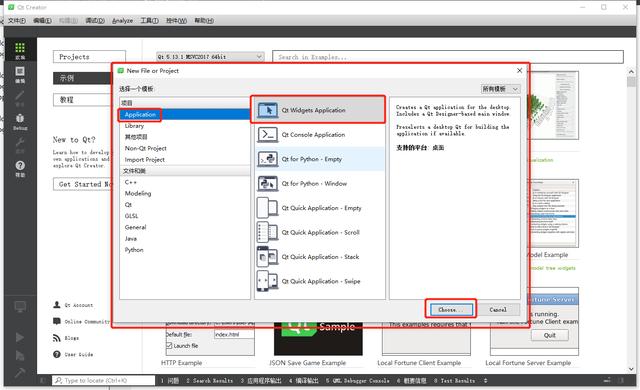Click the Get Started Now button
The image size is (640, 390).
(x=82, y=184)
